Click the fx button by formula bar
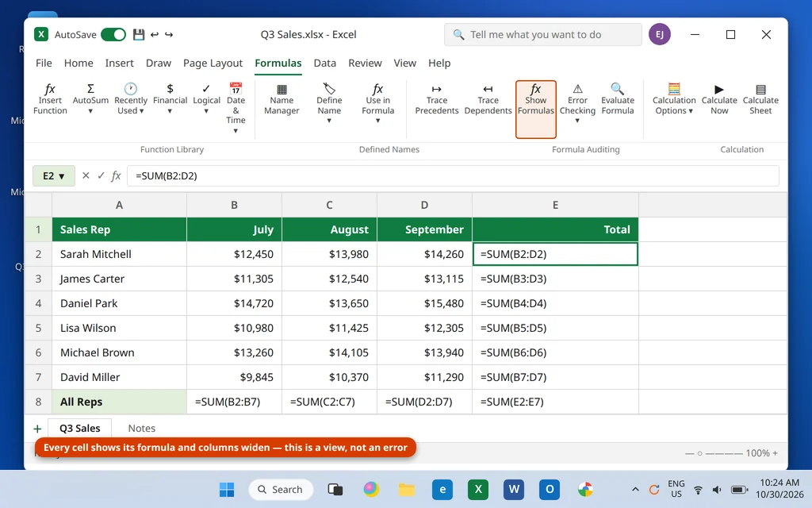The height and width of the screenshot is (508, 812). [117, 175]
